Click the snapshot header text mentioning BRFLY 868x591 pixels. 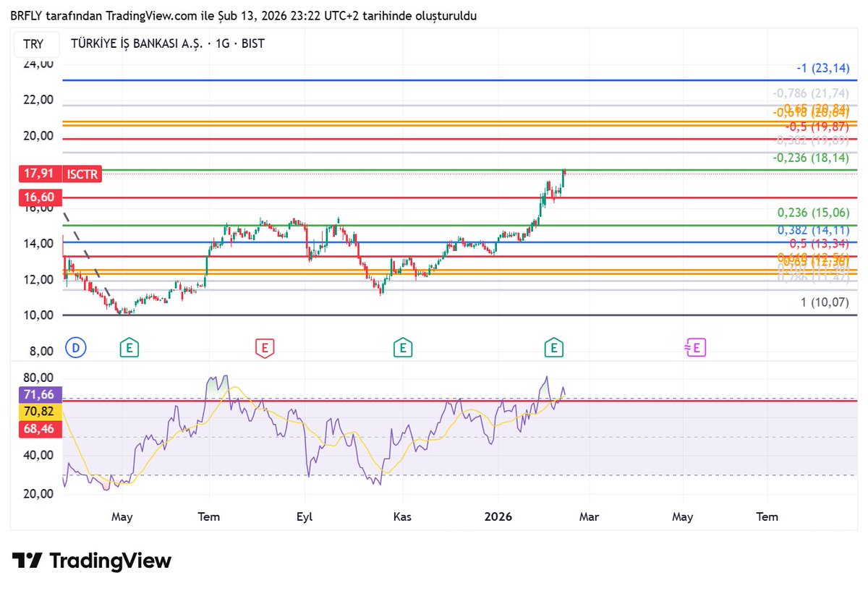(243, 15)
